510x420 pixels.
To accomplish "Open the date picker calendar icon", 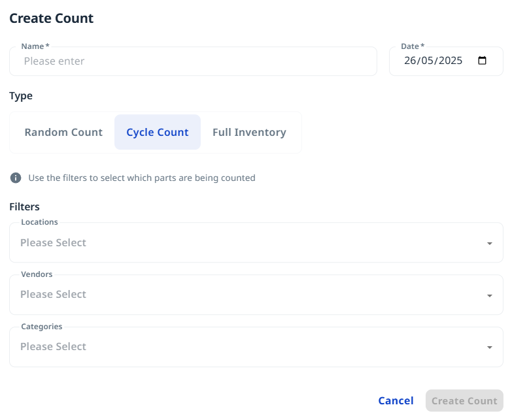I will tap(483, 61).
